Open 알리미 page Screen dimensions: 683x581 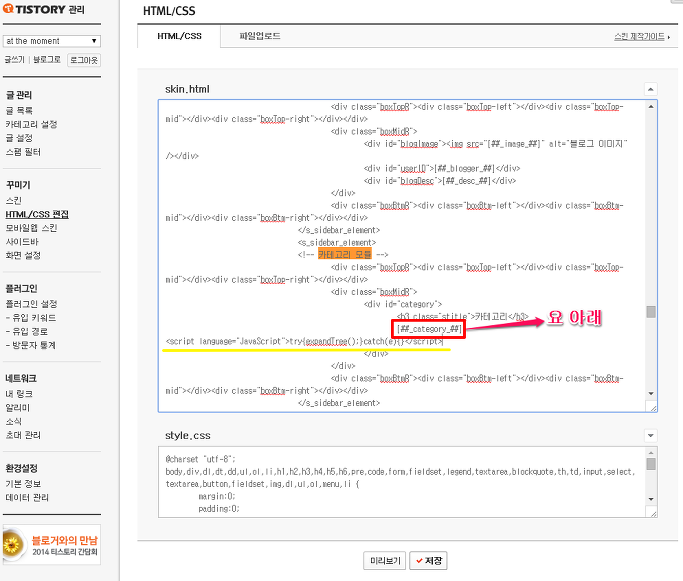coord(18,408)
